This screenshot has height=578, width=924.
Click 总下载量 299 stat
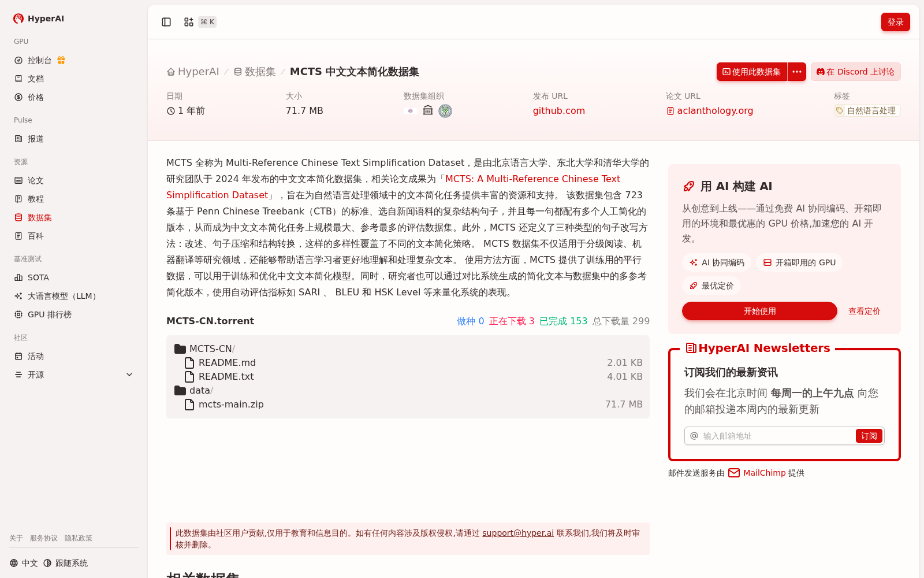point(621,321)
